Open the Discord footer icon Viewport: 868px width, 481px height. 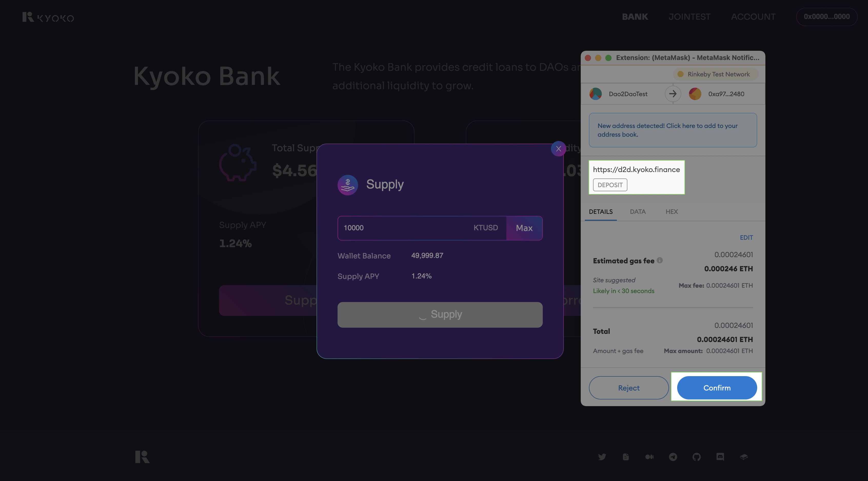[x=720, y=457]
